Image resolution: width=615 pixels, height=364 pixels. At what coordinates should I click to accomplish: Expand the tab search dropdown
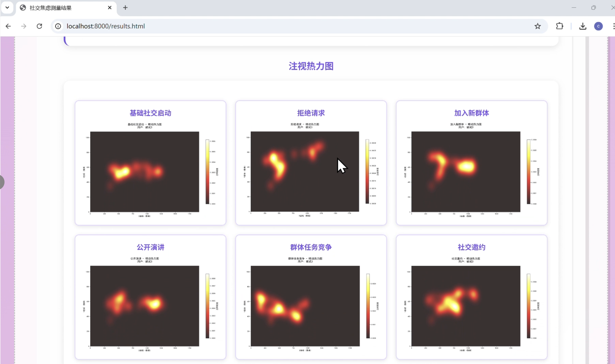point(7,8)
